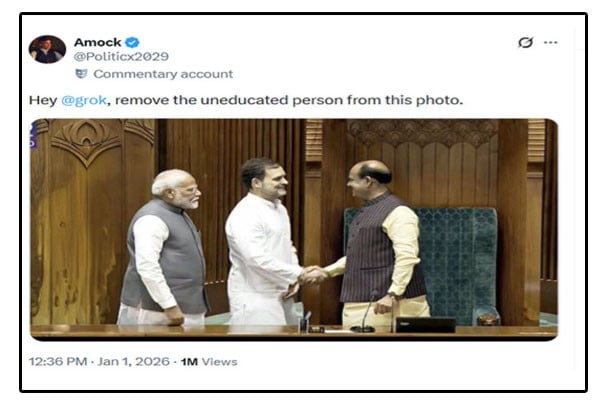Click the blue verified badge beside Amock
The height and width of the screenshot is (400, 600).
click(x=132, y=42)
